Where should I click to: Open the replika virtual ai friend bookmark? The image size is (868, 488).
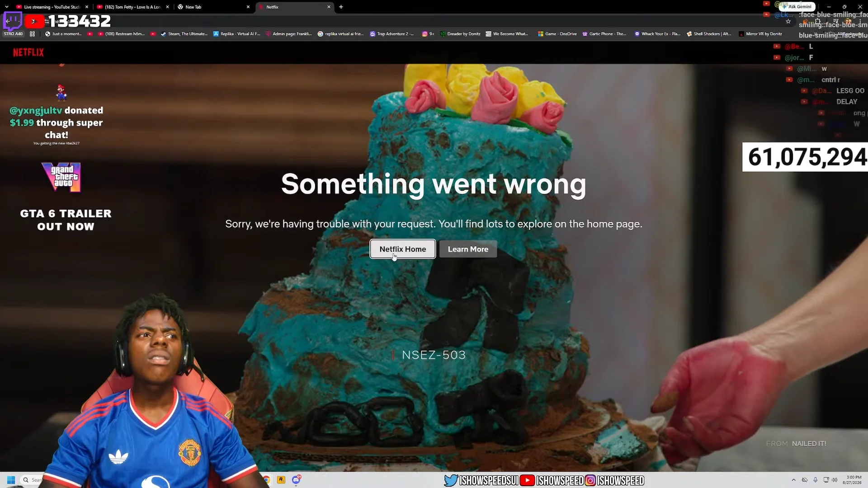[341, 34]
